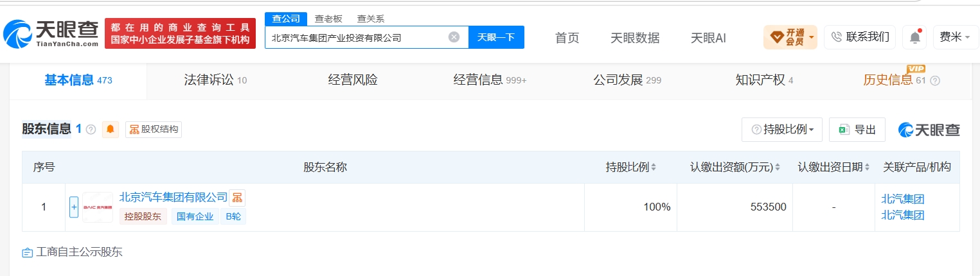The height and width of the screenshot is (276, 980).
Task: Open 天眼数据 in top navigation
Action: (635, 38)
